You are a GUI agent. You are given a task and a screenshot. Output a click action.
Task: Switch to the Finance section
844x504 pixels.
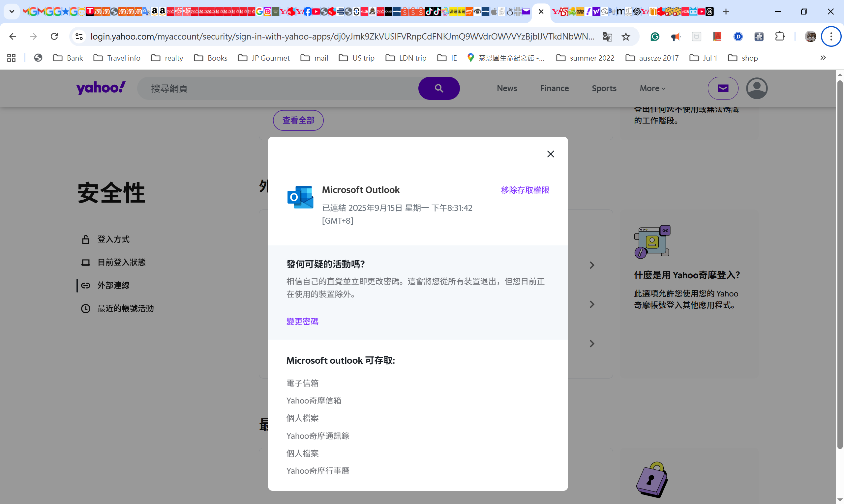[x=554, y=88]
